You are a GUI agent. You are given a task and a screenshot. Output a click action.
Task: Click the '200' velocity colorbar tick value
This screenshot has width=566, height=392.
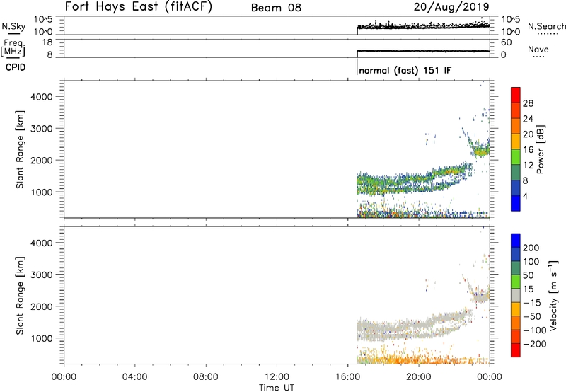pos(531,248)
